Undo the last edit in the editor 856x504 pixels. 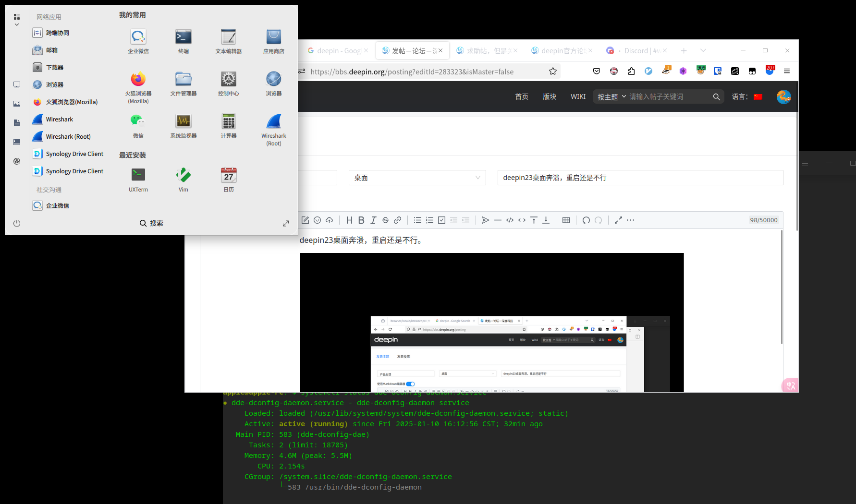(x=586, y=220)
